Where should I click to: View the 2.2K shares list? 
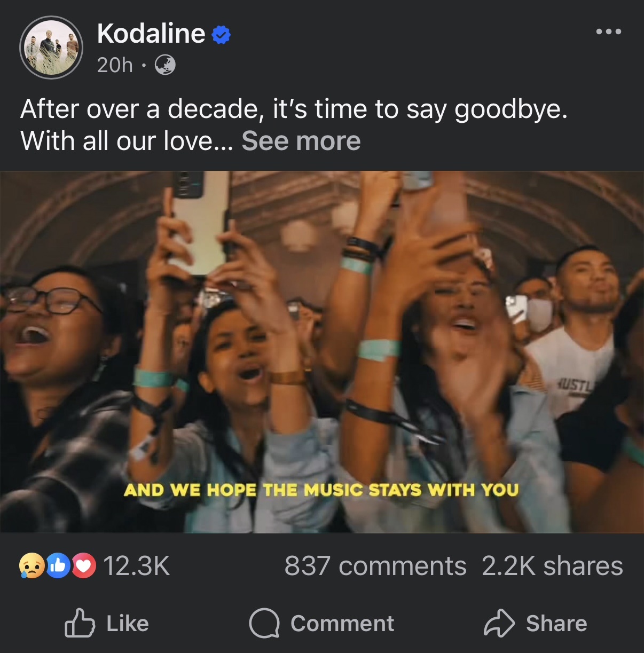(x=552, y=566)
